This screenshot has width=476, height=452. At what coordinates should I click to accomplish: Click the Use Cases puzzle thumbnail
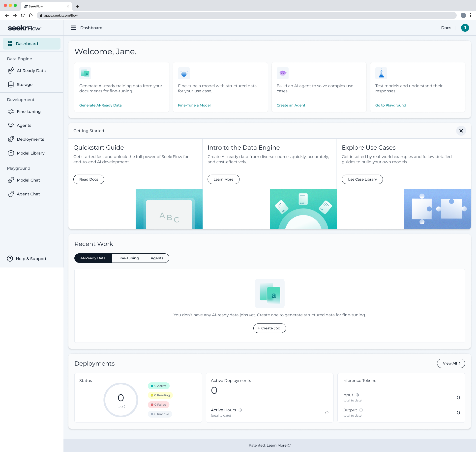438,209
